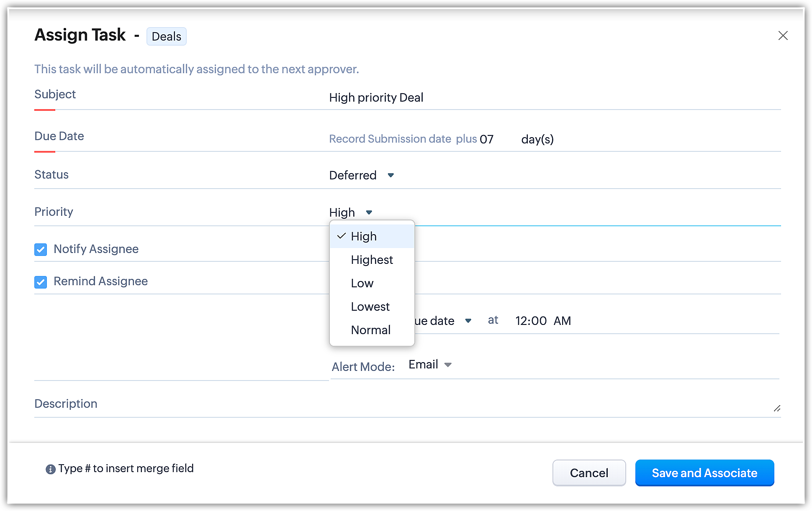Click Save and Associate button
This screenshot has height=511, width=812.
pos(704,473)
